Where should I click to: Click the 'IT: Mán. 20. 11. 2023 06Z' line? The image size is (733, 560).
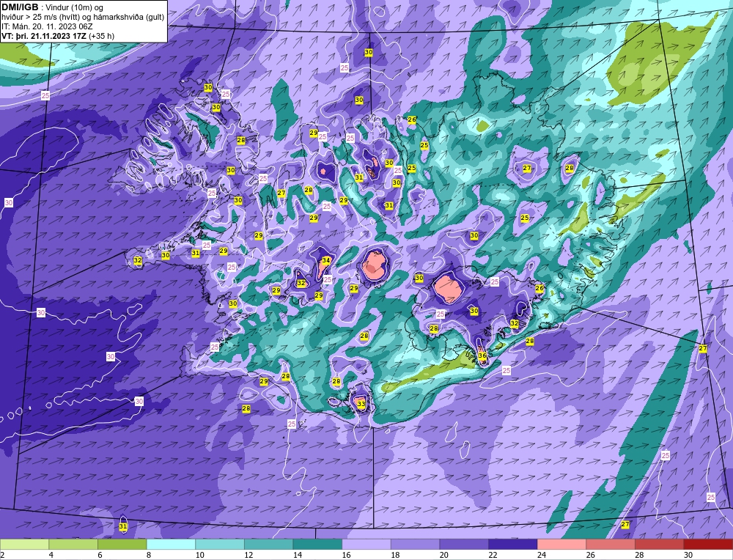coord(47,26)
